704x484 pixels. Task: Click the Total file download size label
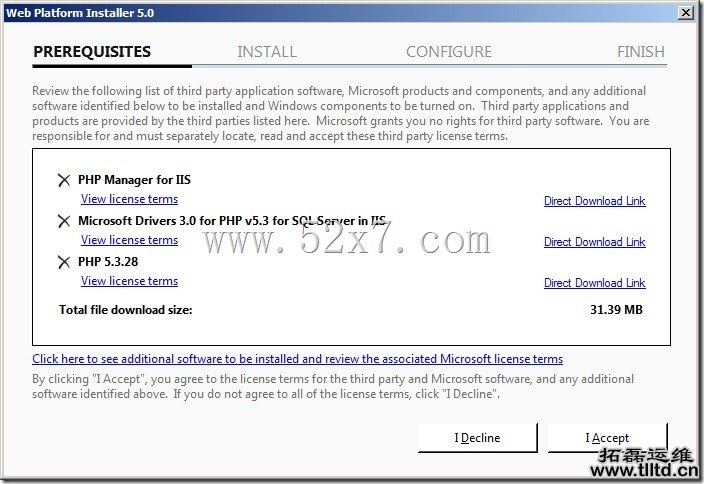125,309
